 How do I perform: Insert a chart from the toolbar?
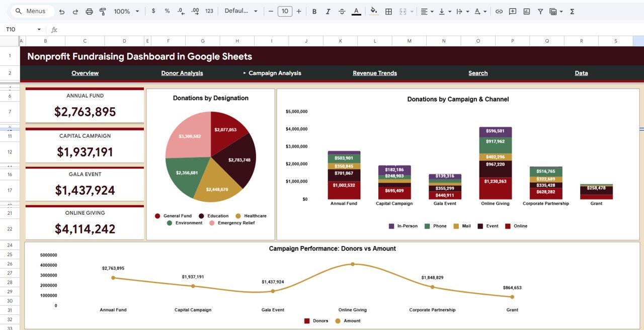[526, 11]
